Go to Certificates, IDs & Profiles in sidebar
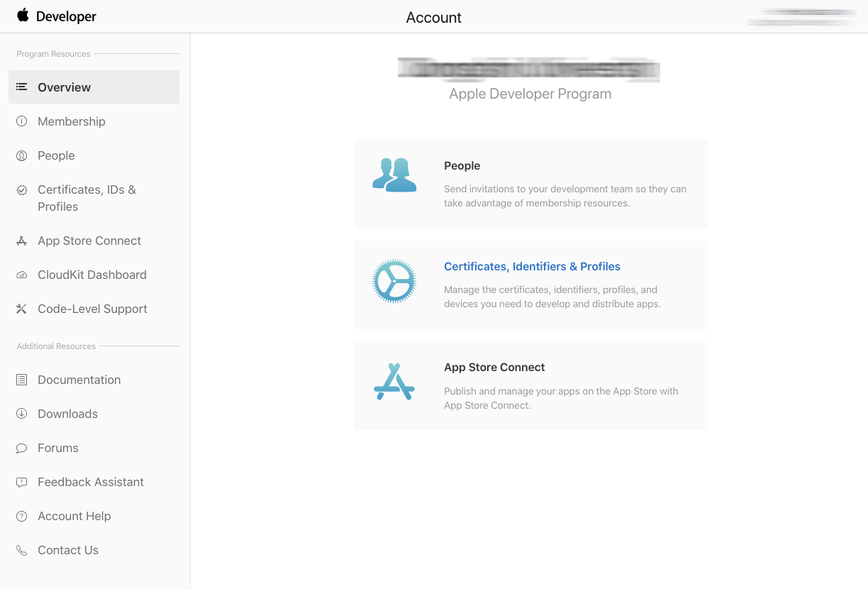 click(x=87, y=198)
